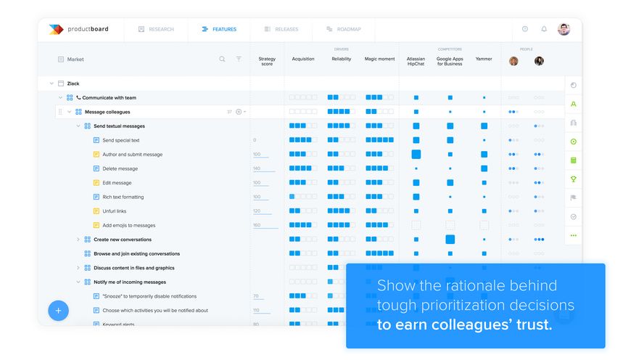
Task: Collapse the Communicate with team row
Action: click(60, 97)
